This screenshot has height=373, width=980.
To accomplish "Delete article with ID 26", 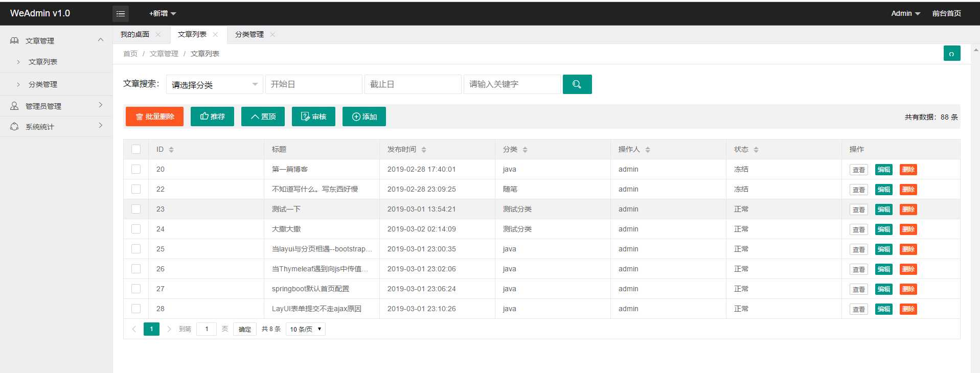I will click(x=908, y=269).
